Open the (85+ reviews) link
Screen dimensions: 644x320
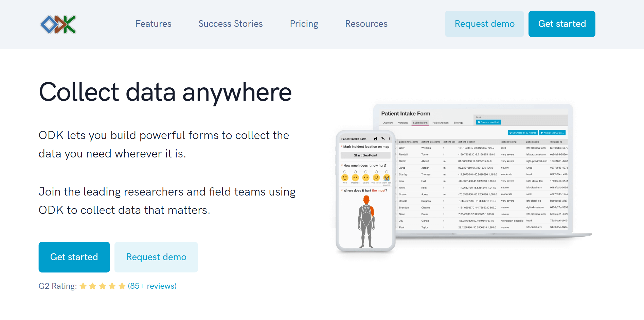coord(152,286)
